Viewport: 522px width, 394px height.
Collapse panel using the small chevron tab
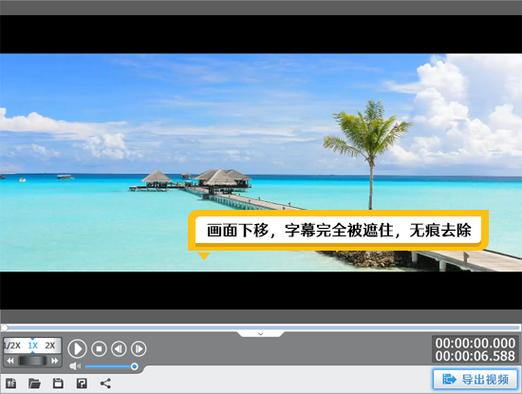(x=261, y=334)
